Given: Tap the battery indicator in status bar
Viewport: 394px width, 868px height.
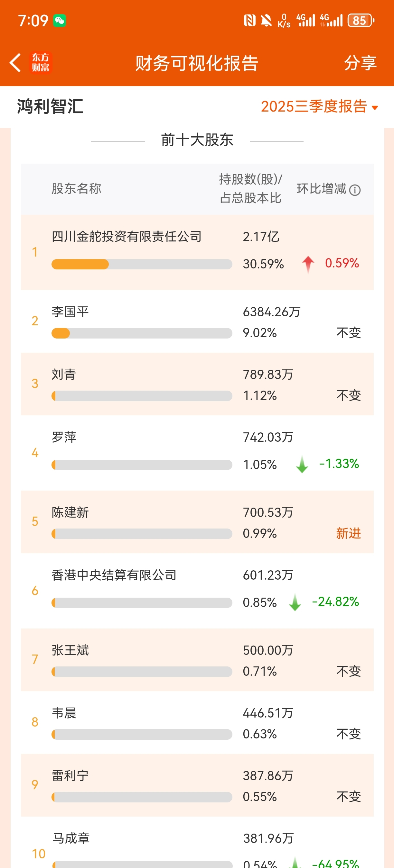Looking at the screenshot, I should point(361,21).
